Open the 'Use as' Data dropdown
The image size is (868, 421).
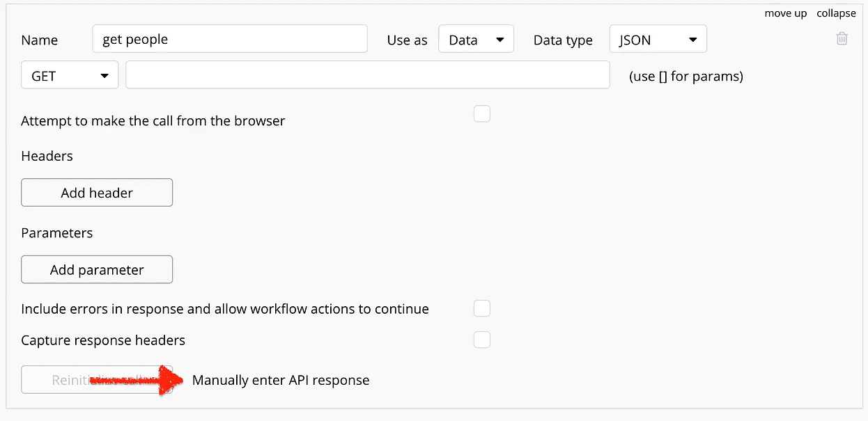click(476, 40)
